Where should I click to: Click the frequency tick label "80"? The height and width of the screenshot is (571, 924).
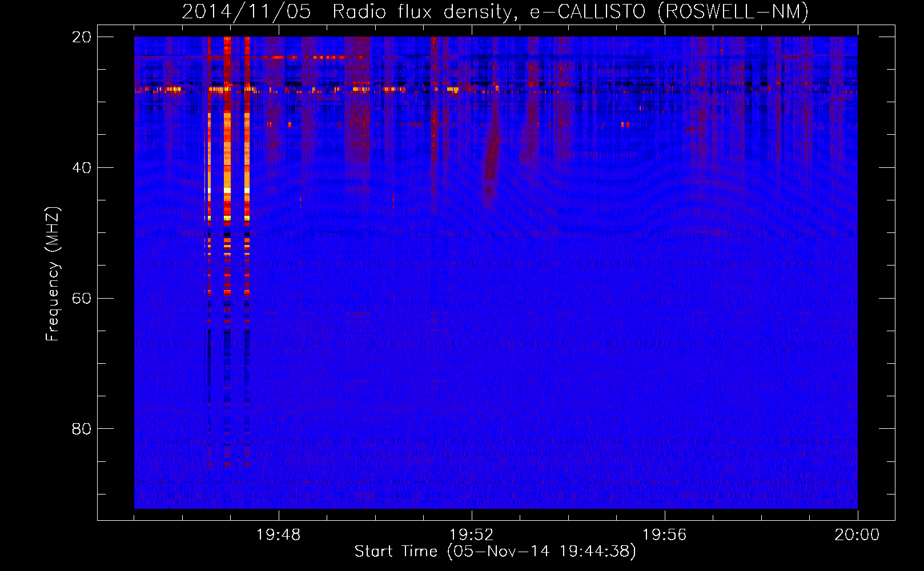pos(82,429)
